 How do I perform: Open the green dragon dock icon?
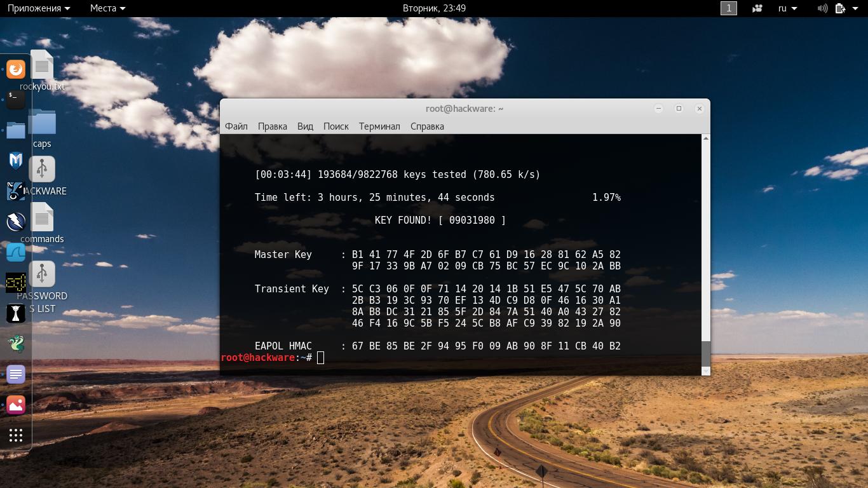[x=16, y=344]
